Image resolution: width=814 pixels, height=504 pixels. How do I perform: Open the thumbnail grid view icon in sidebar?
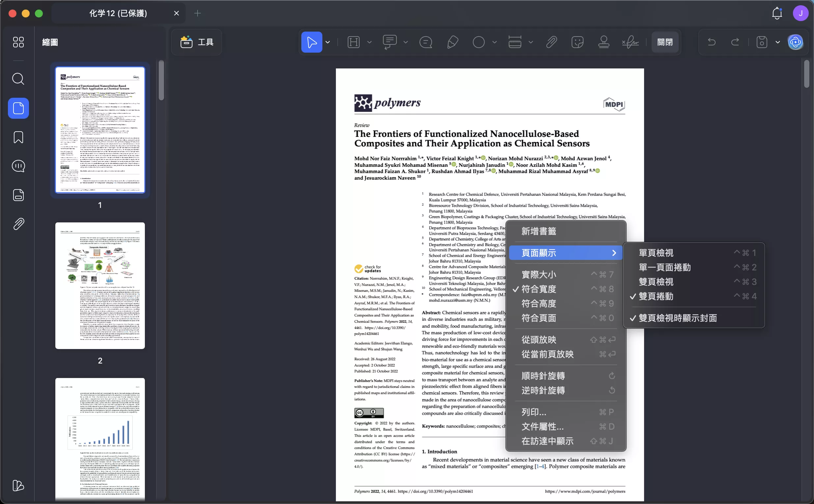[x=18, y=42]
